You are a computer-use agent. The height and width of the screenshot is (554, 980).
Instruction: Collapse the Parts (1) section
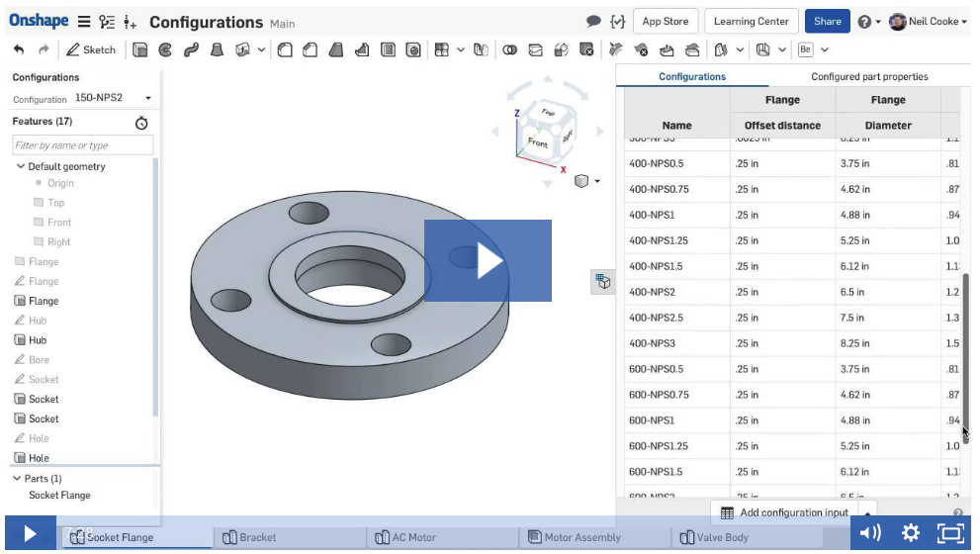click(17, 479)
